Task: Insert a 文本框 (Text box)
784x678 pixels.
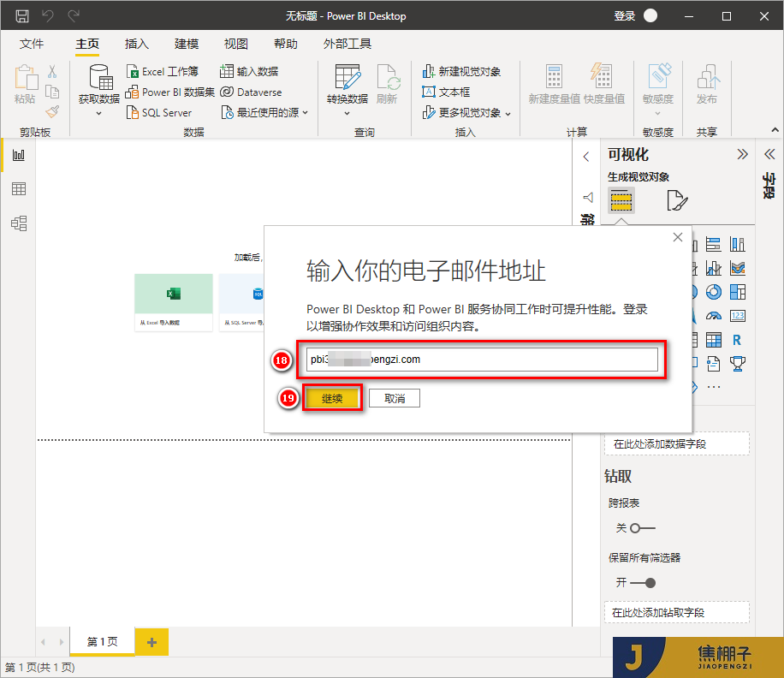Action: click(446, 92)
